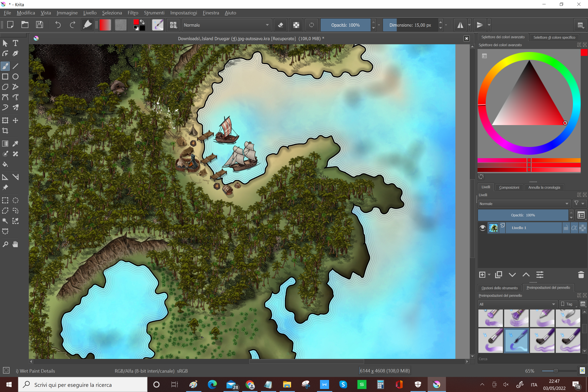Click the horizontal mirror tool icon
This screenshot has height=392, width=588.
coord(460,25)
